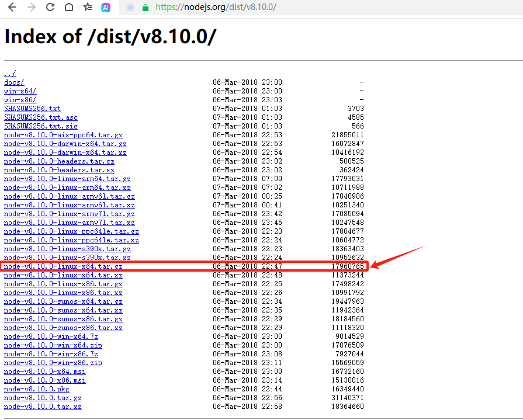This screenshot has height=420, width=523.
Task: Download the node-v8.10.0-x86.msi installer
Action: click(x=44, y=380)
